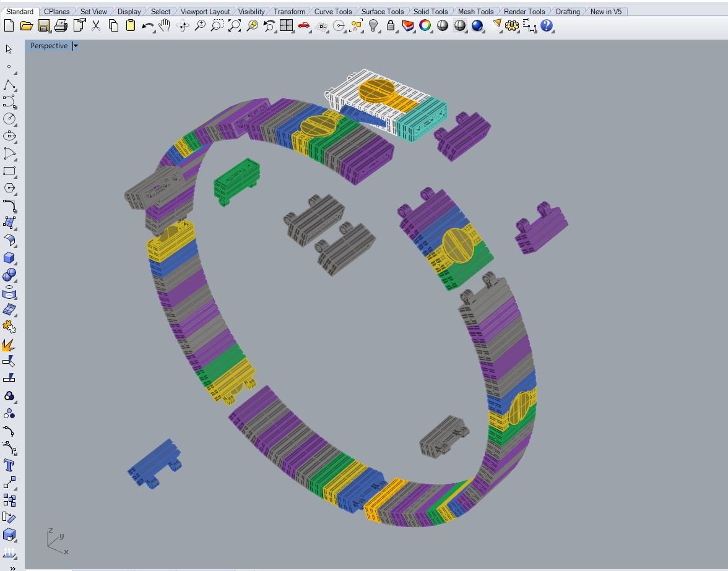Choose the Circle drawing tool

pos(9,118)
